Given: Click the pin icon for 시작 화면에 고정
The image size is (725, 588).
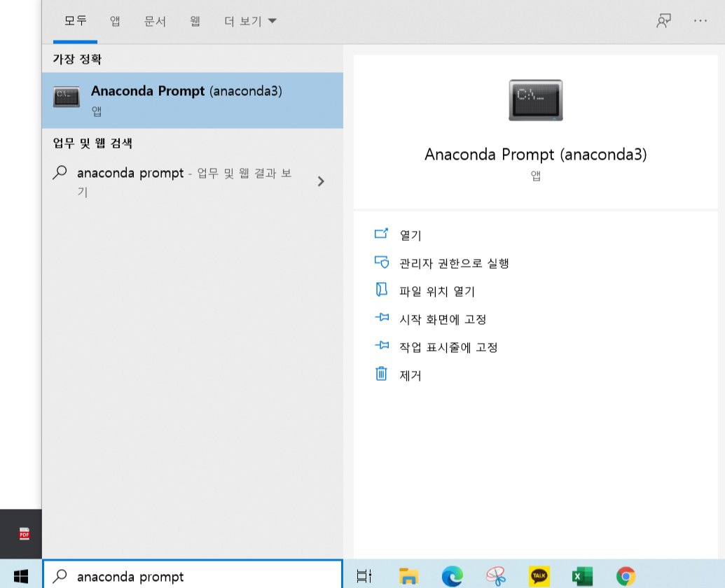Looking at the screenshot, I should [382, 317].
